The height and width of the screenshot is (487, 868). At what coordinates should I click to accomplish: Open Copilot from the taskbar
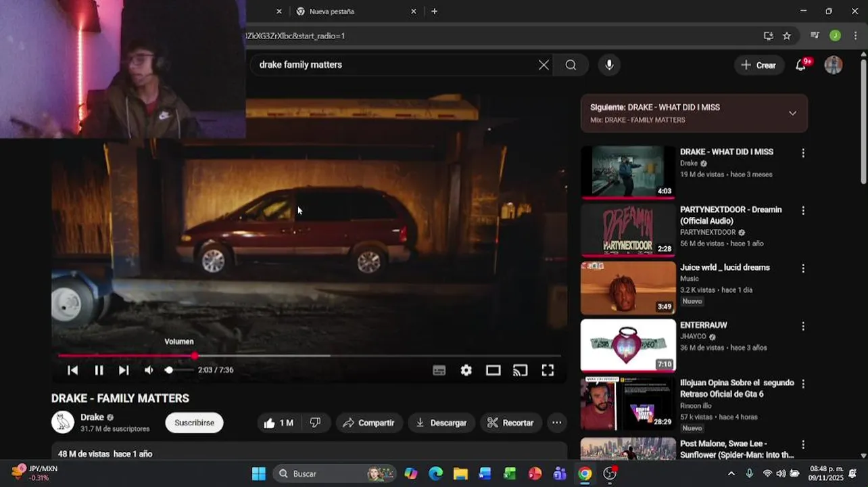(x=411, y=473)
